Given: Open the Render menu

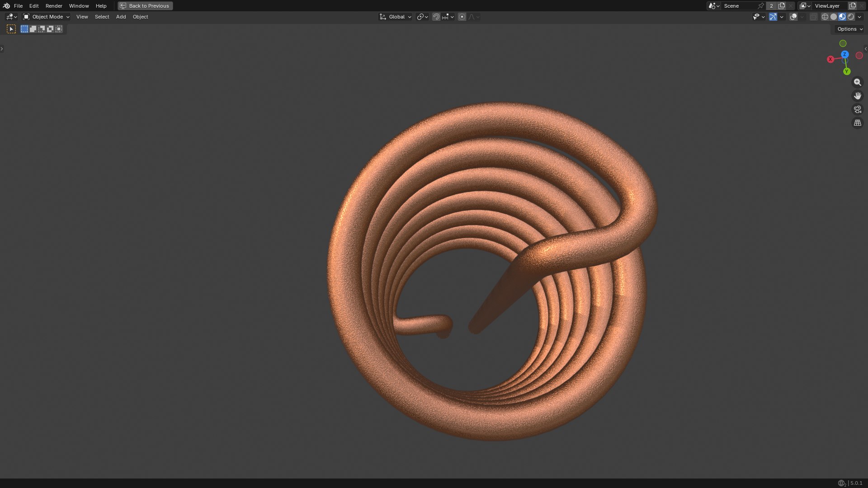Looking at the screenshot, I should pyautogui.click(x=54, y=6).
